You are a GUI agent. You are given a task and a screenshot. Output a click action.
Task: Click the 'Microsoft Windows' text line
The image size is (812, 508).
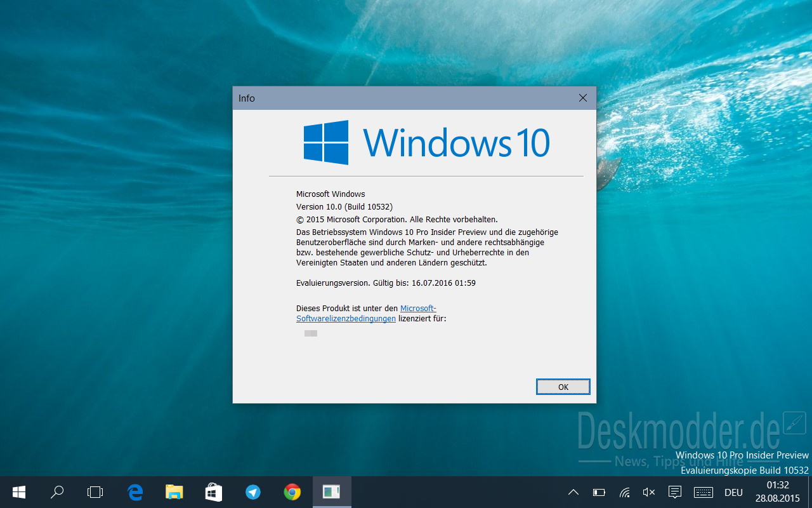click(x=331, y=194)
